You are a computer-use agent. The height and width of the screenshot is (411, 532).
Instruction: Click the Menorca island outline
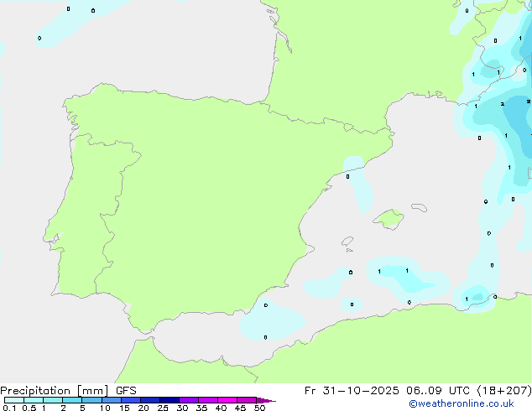pos(420,207)
